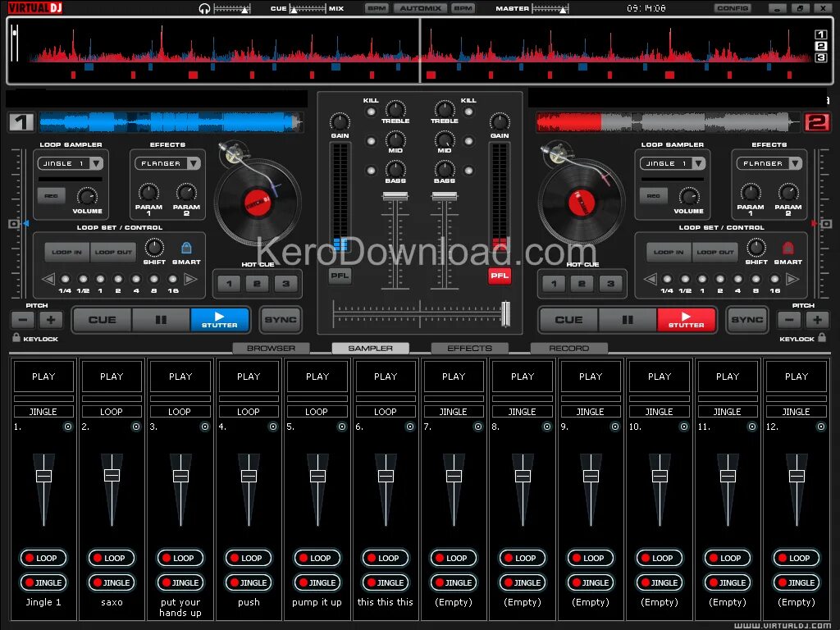Click deck 2 hot cue 3
This screenshot has height=630, width=840.
click(610, 284)
